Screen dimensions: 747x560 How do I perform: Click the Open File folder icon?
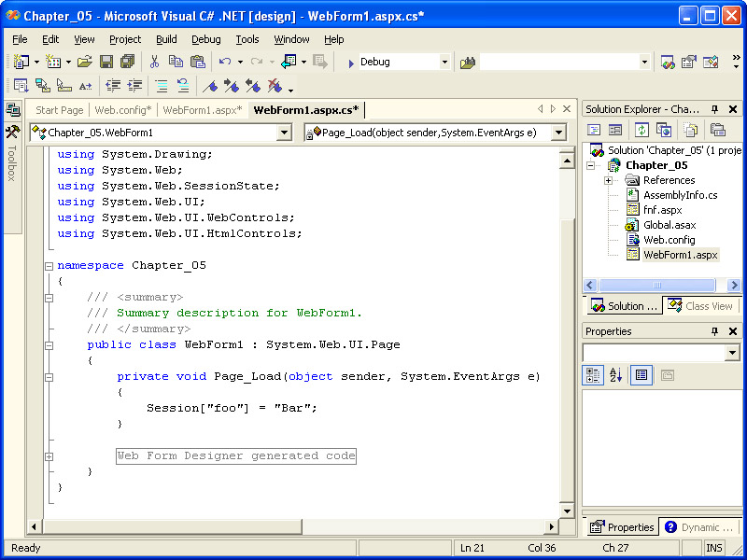pos(85,62)
